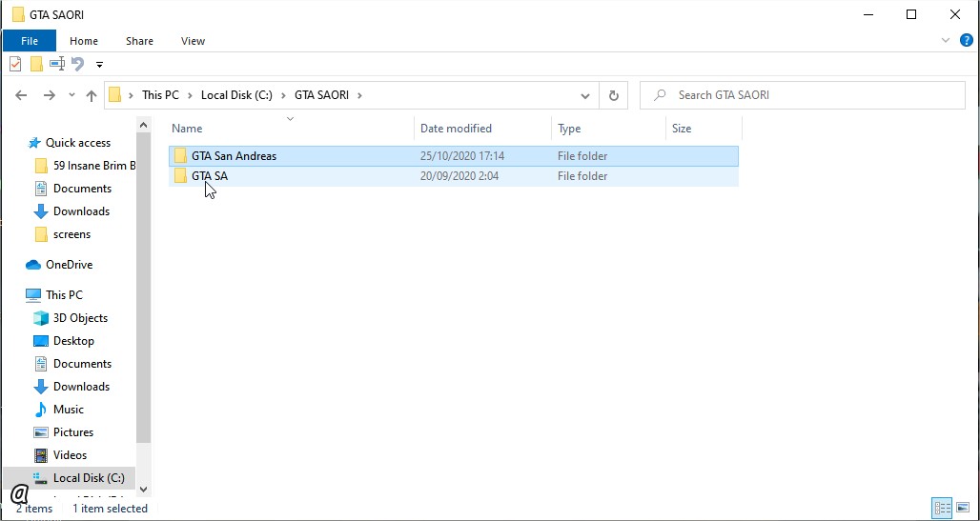Open Videos under This PC

pyautogui.click(x=70, y=454)
